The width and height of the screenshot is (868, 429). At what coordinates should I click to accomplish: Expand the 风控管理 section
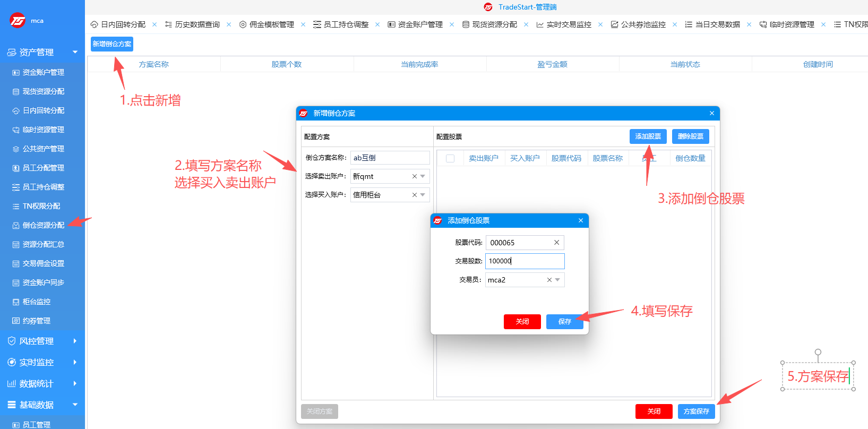point(75,341)
